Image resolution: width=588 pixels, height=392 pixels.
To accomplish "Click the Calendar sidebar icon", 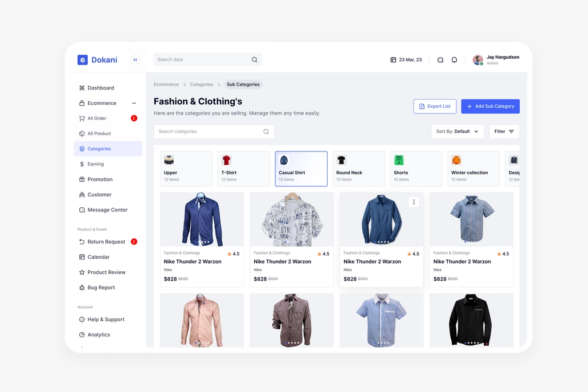I will click(x=81, y=257).
